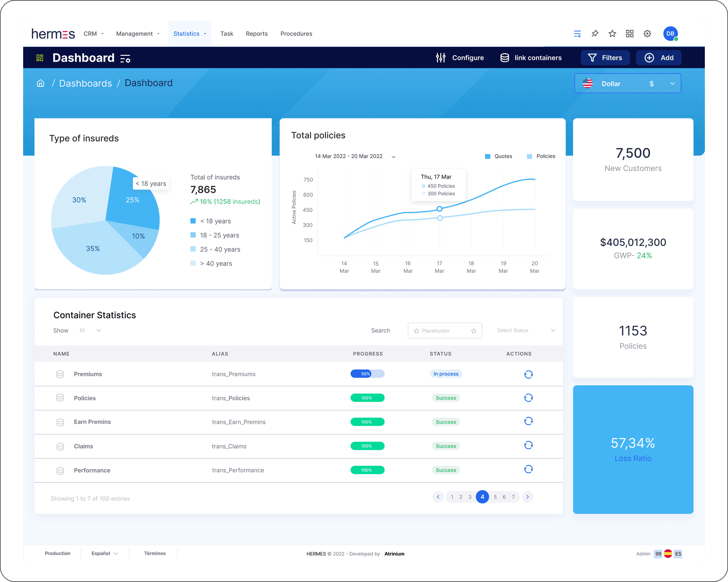Click the favorite star inside the search field
Viewport: 728px width, 582px height.
pos(473,330)
